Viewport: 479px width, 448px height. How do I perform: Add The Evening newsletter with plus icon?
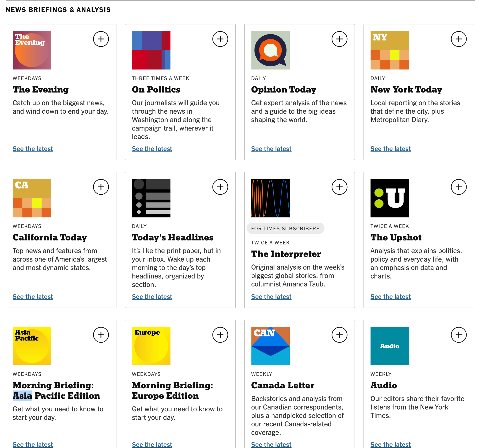101,39
